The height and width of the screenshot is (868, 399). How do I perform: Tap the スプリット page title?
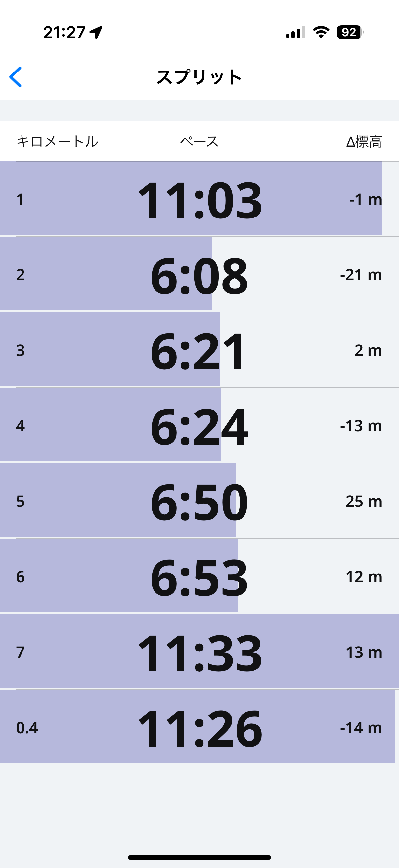tap(199, 77)
